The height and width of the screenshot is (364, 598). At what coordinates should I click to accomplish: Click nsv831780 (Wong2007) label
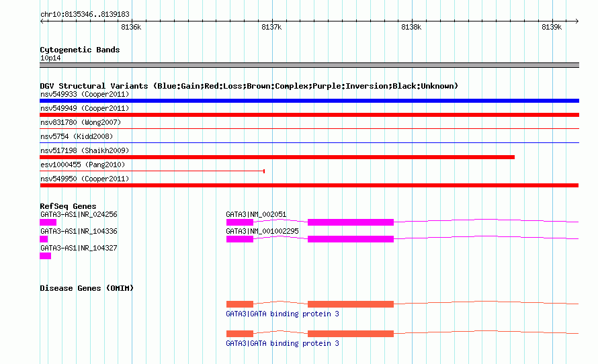tap(81, 122)
